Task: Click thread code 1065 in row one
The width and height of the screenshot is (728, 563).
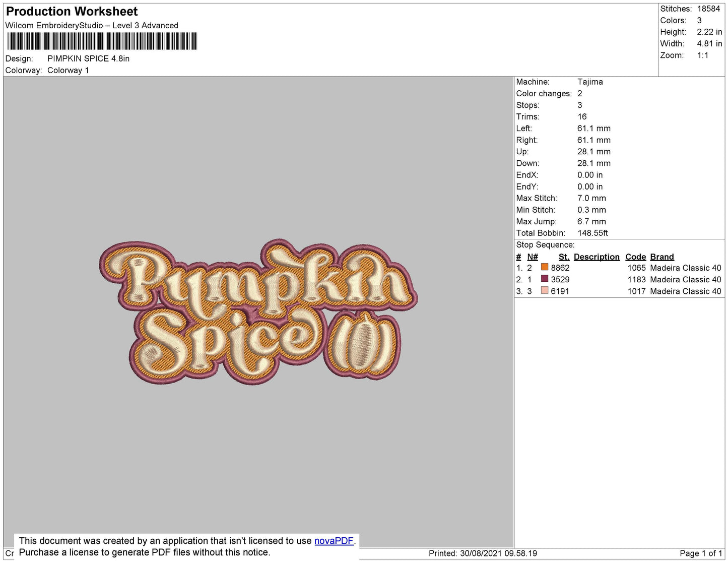Action: tap(636, 268)
